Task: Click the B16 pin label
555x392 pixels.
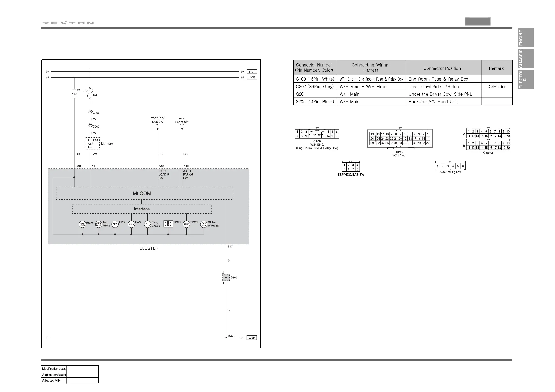Action: [78, 166]
